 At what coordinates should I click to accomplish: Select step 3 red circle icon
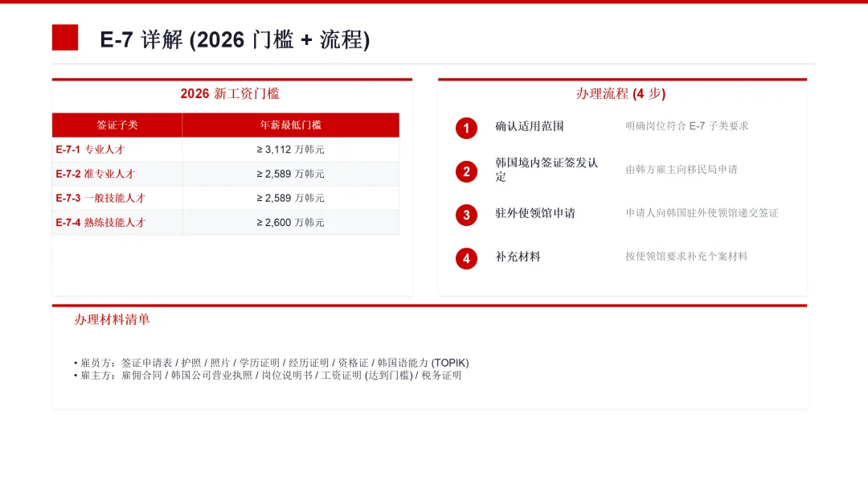coord(466,215)
